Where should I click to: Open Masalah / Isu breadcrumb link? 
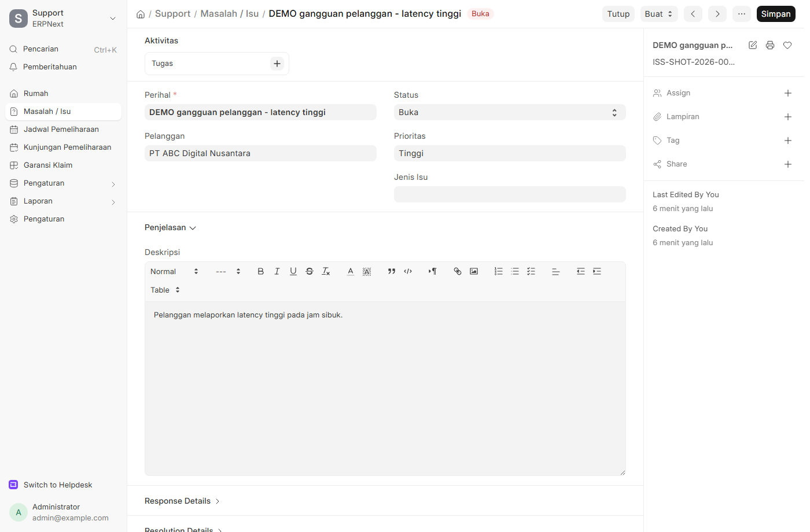click(229, 13)
